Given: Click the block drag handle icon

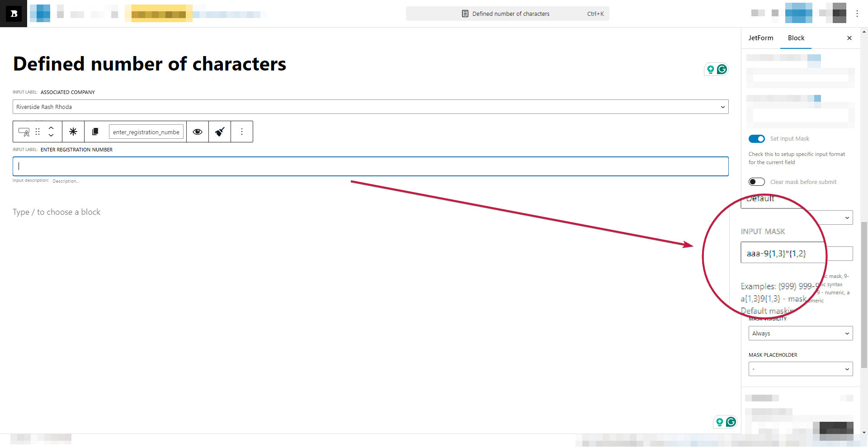Looking at the screenshot, I should [x=38, y=132].
